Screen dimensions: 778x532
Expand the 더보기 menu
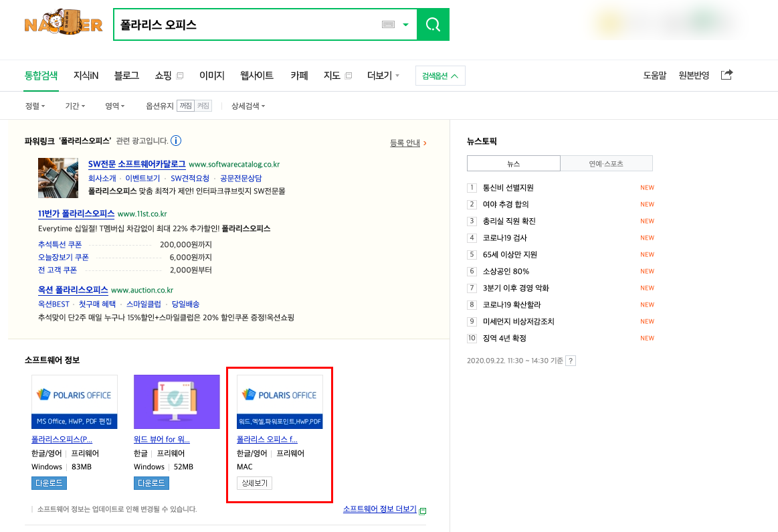click(383, 76)
